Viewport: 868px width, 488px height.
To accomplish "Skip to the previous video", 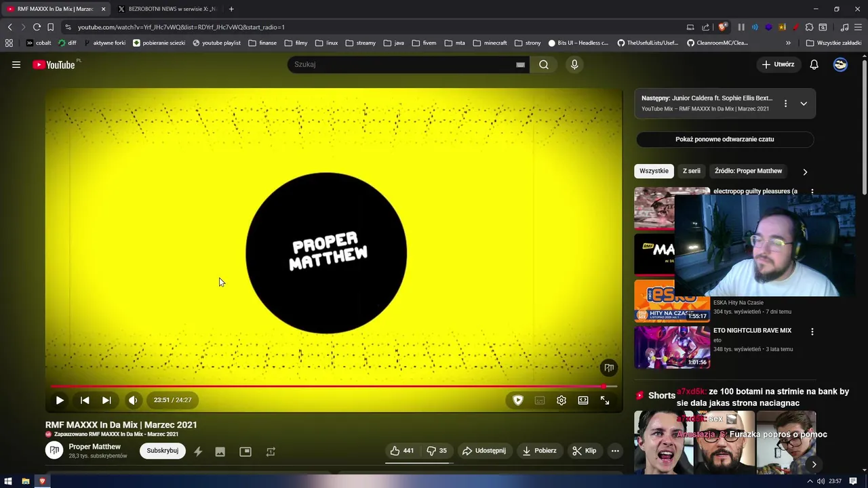I will 85,400.
